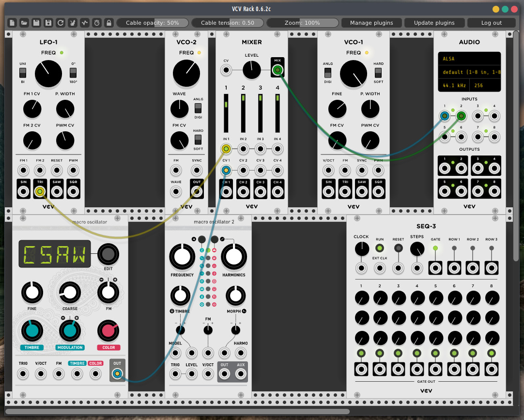Click the macro oscillator CSAW display
Screen dimensions: 524x420
[54, 254]
